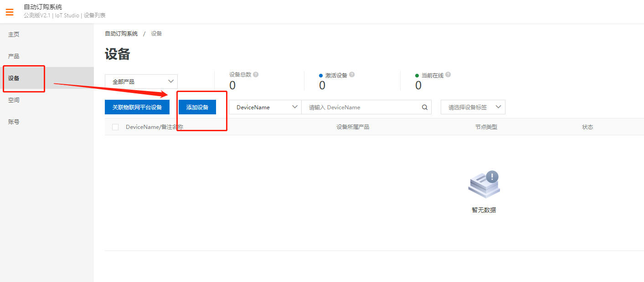Viewport: 644px width, 282px height.
Task: Click the 自动订购系统 breadcrumb link
Action: pos(121,34)
